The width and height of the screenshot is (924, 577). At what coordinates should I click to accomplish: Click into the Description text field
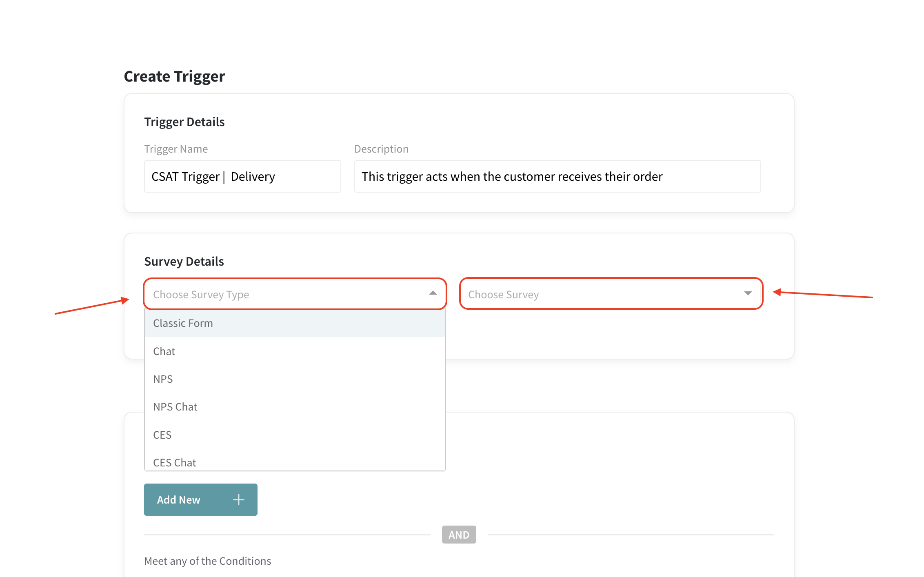click(x=557, y=176)
